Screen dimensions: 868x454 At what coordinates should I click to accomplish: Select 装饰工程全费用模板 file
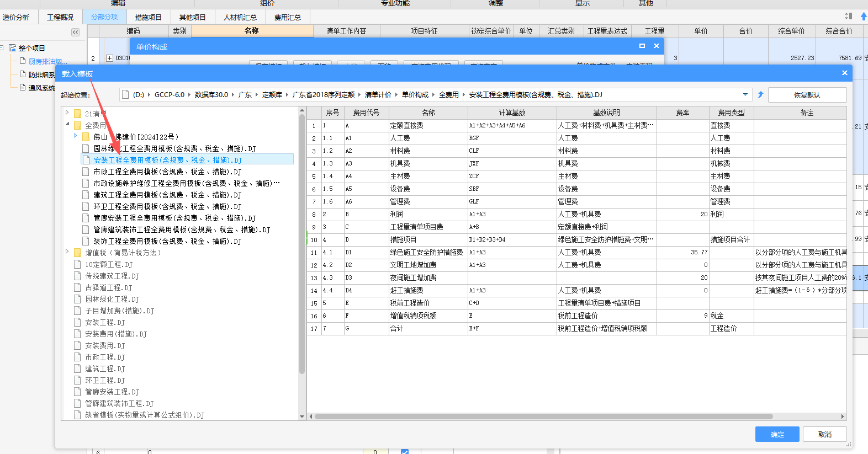pyautogui.click(x=167, y=241)
